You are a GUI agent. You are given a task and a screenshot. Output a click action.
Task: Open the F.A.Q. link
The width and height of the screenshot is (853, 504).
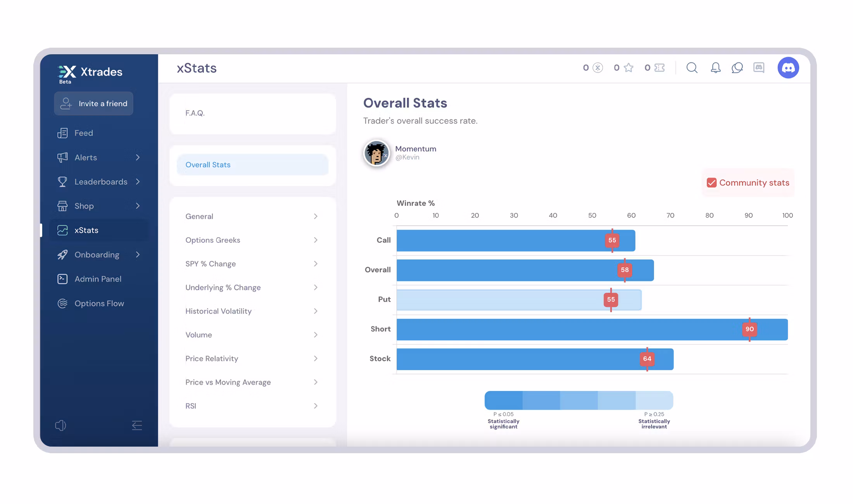pos(195,113)
